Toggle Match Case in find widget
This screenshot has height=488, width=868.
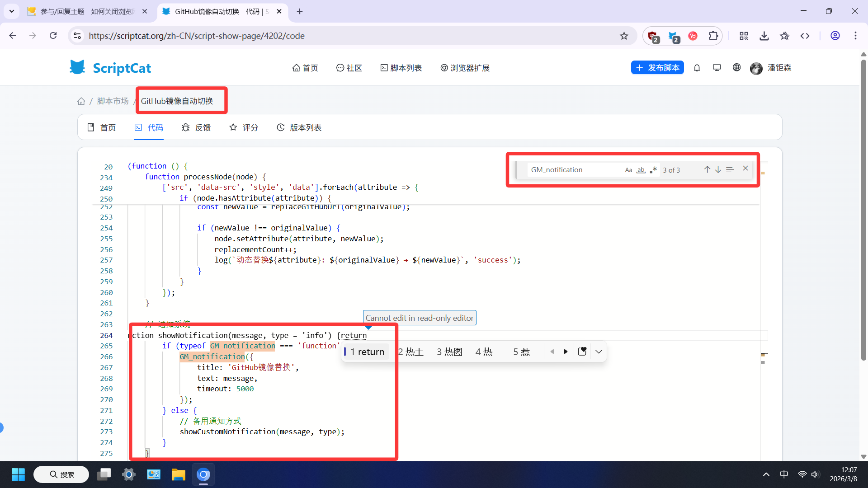[x=628, y=170]
